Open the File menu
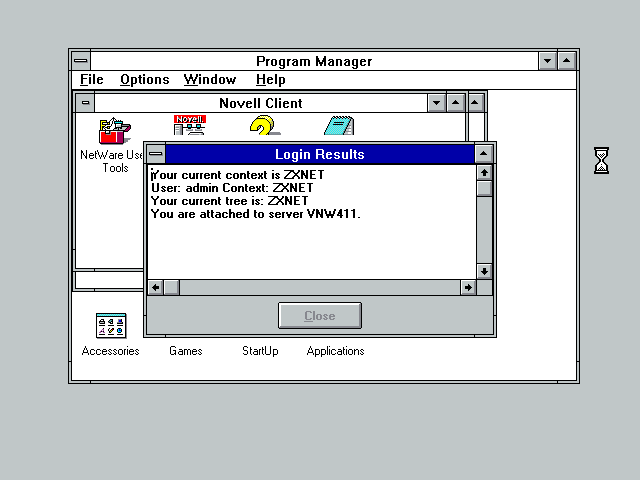Screen dimensions: 640x480 (x=91, y=80)
